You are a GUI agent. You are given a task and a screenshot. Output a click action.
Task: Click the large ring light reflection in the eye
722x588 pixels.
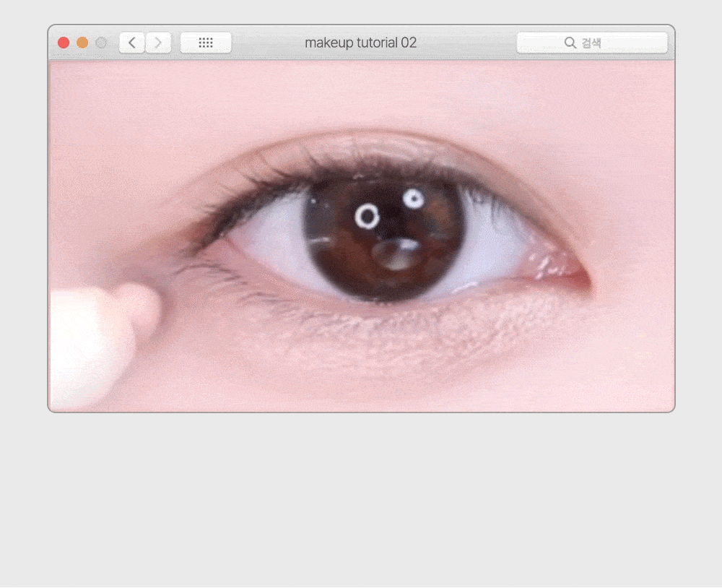coord(367,215)
